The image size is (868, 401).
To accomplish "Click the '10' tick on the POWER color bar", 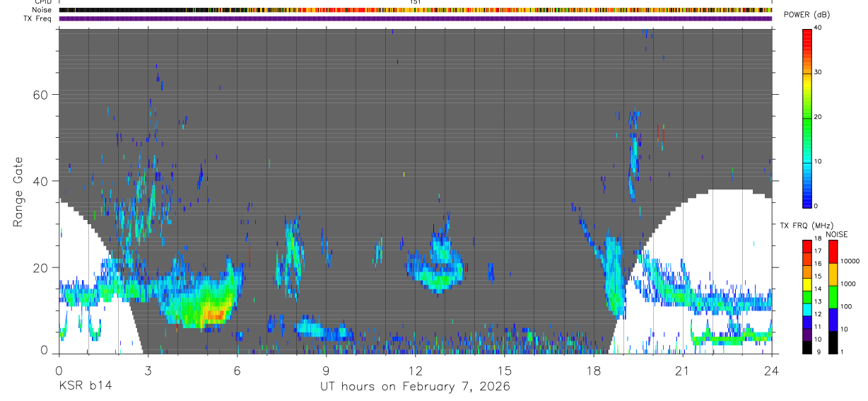I will [818, 162].
